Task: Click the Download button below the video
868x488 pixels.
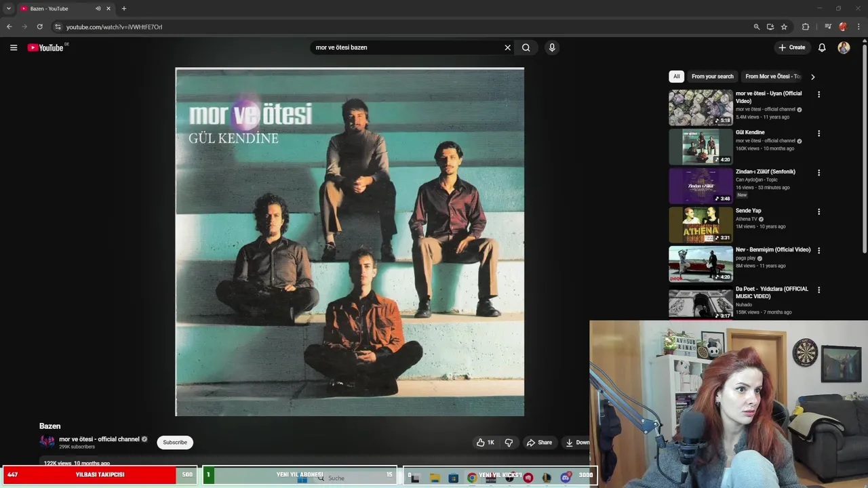Action: (x=577, y=443)
